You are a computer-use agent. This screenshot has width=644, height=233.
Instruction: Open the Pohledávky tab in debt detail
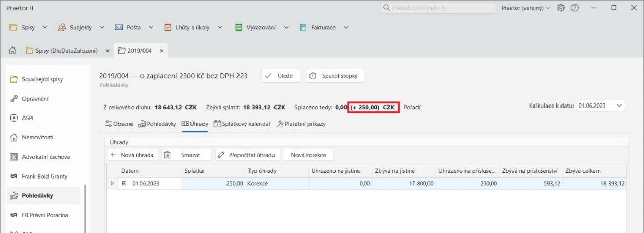[x=157, y=124]
